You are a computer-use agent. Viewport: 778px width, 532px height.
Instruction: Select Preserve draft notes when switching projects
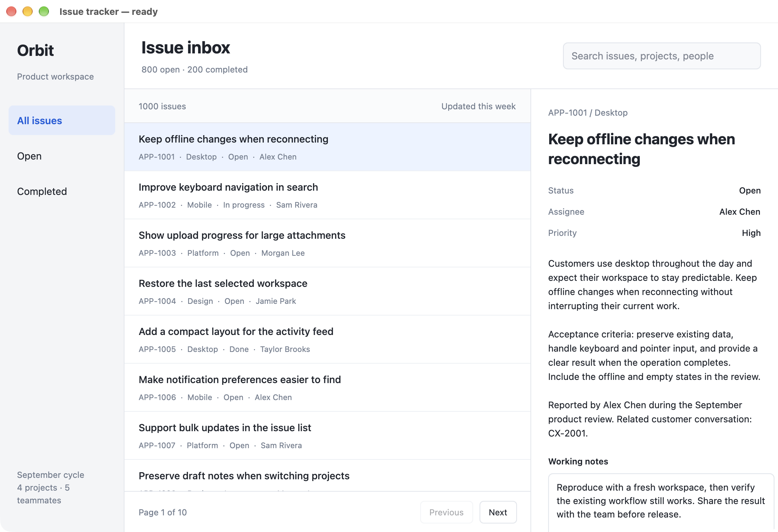(x=327, y=475)
